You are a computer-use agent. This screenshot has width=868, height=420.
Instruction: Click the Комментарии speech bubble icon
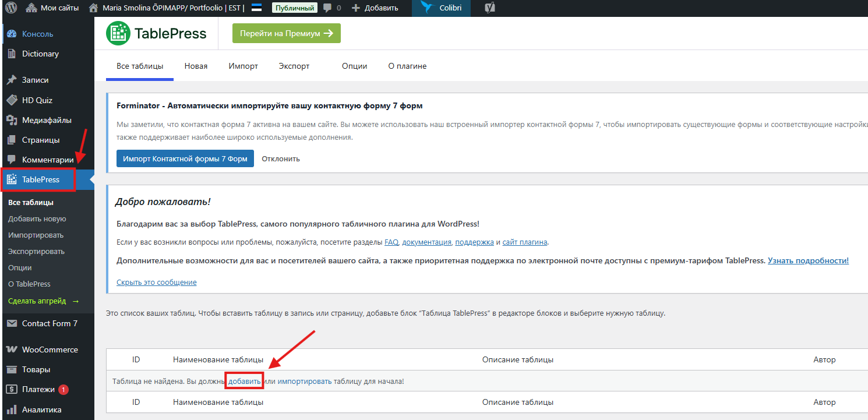click(12, 160)
